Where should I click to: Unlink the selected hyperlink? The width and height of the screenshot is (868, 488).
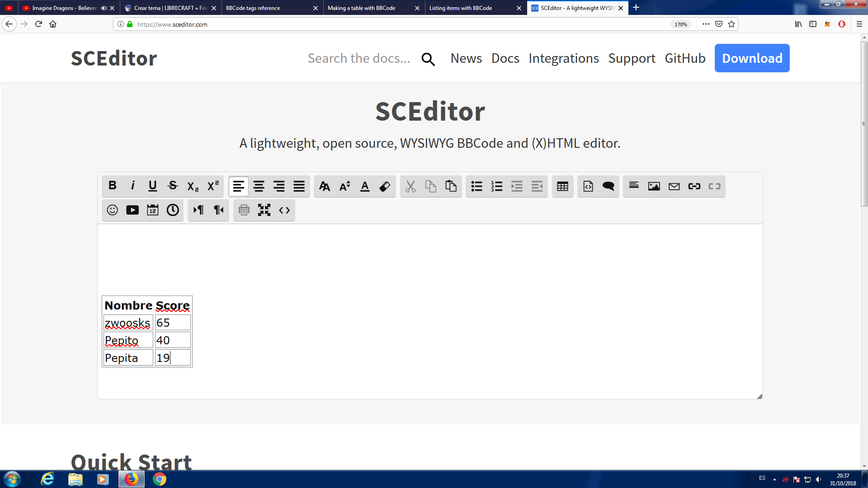click(714, 186)
